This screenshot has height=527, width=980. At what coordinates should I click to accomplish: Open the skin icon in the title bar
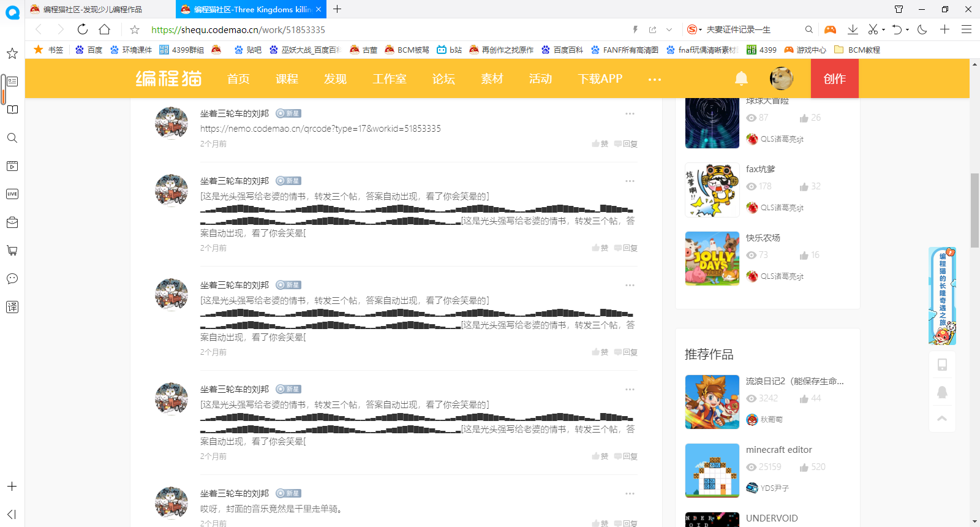[899, 9]
